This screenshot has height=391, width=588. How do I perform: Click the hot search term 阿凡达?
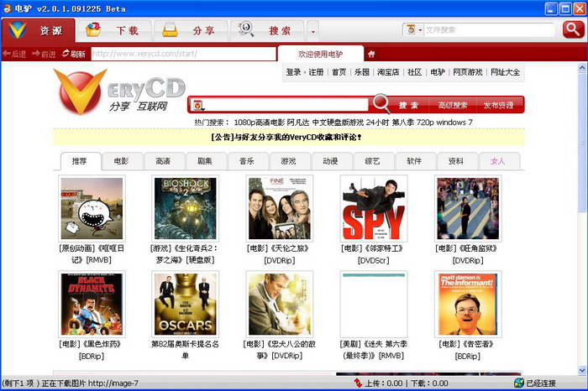click(x=298, y=123)
